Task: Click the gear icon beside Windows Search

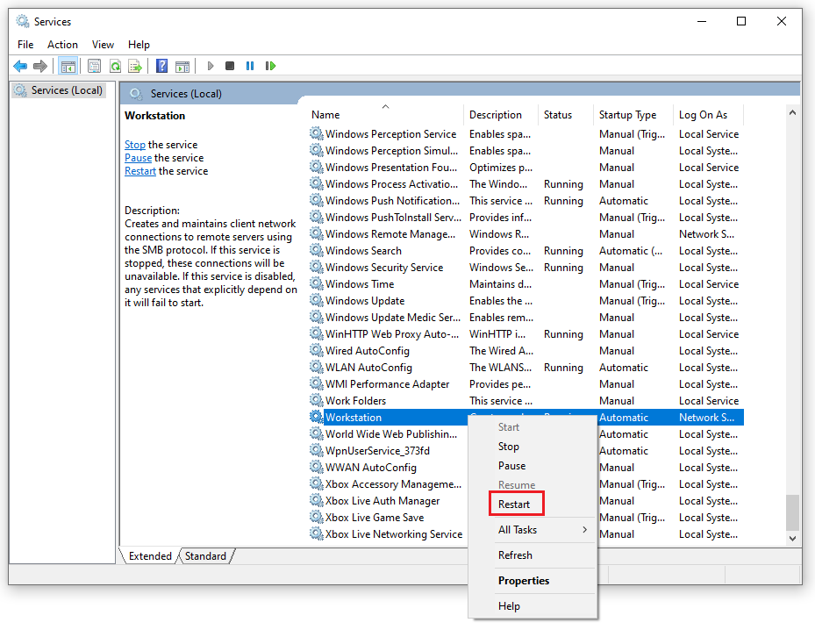Action: [x=317, y=251]
